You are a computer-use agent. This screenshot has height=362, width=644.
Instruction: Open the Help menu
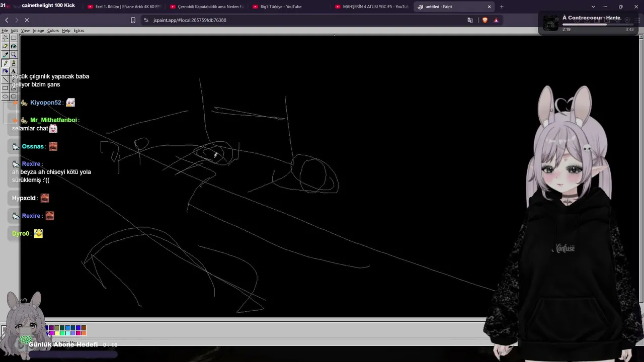tap(66, 31)
